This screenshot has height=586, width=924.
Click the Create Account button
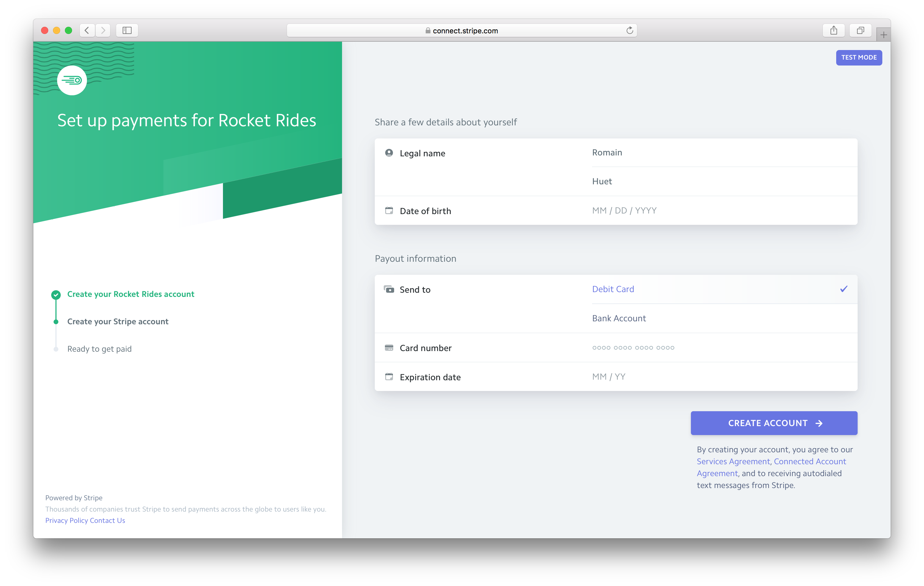[x=774, y=423]
